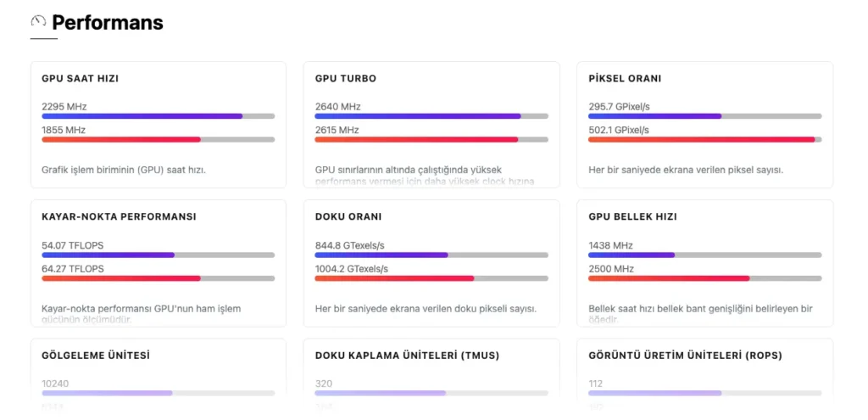The height and width of the screenshot is (420, 868).
Task: Click the purple 2640 MHz turbo bar
Action: (x=417, y=116)
